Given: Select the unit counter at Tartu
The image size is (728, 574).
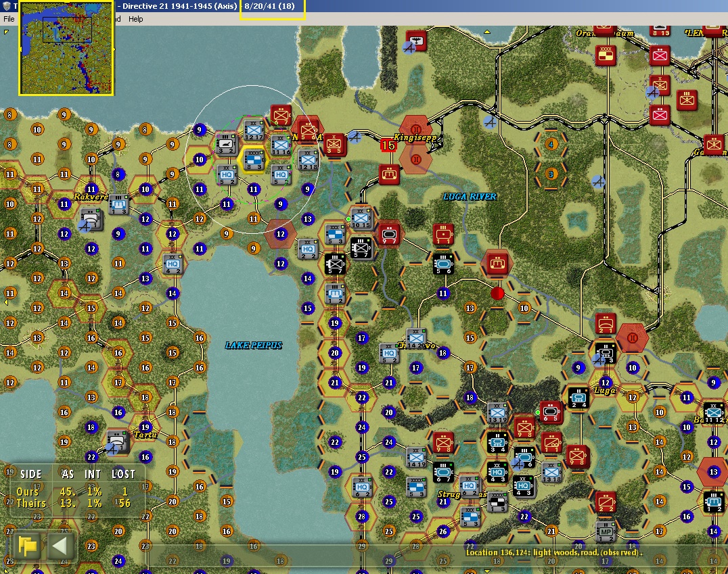Looking at the screenshot, I should tap(118, 441).
